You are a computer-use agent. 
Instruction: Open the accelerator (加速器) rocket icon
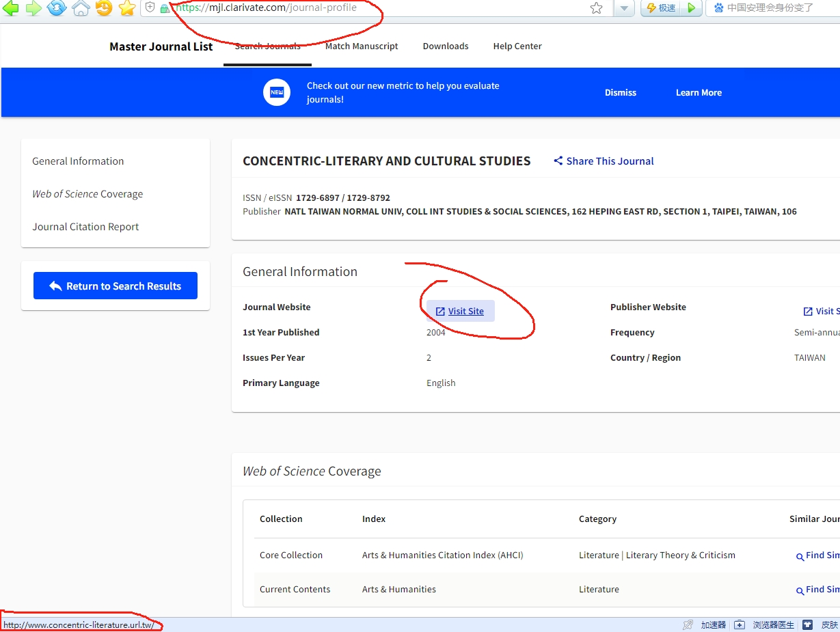coord(688,624)
